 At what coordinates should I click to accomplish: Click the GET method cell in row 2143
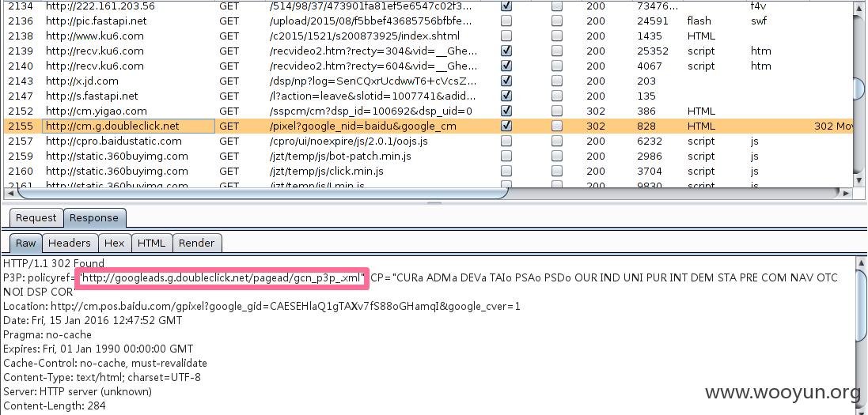click(x=229, y=81)
